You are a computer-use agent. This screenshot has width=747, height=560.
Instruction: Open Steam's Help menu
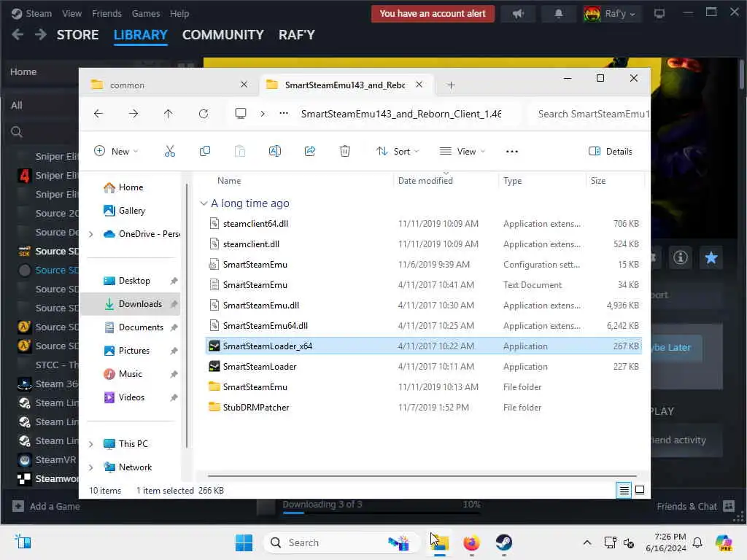[x=179, y=14]
